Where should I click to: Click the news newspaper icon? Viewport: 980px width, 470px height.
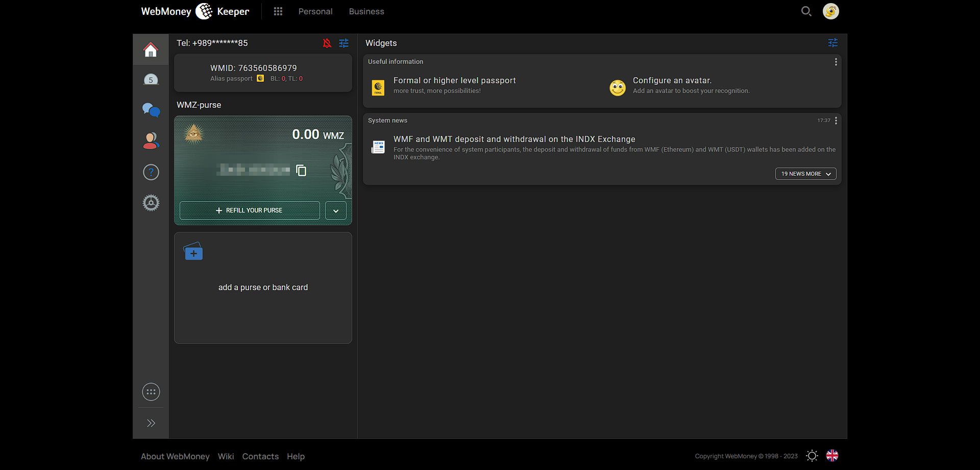pos(378,147)
